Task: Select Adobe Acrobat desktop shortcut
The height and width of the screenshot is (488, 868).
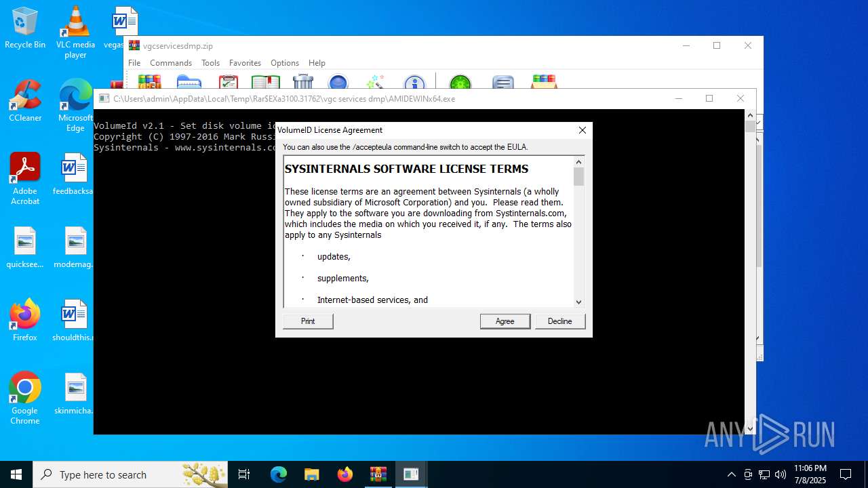Action: click(x=25, y=179)
